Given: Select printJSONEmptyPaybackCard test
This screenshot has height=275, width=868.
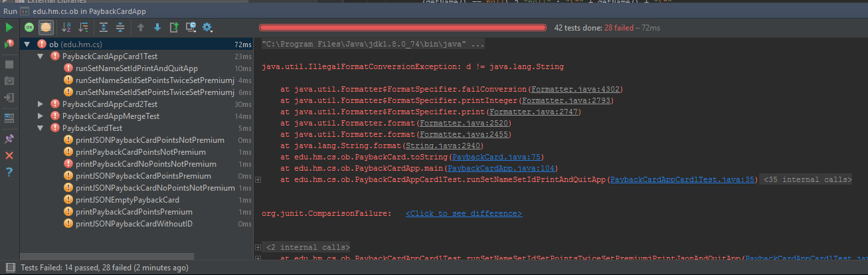Looking at the screenshot, I should [127, 200].
